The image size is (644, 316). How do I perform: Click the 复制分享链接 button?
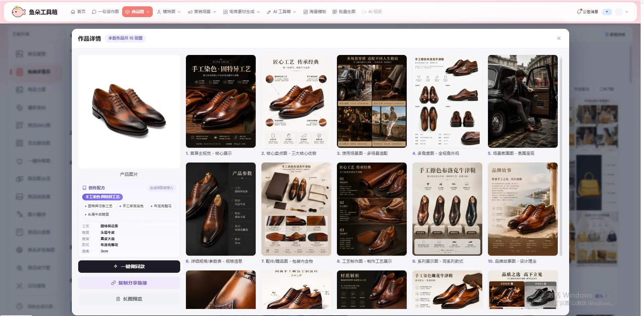click(x=129, y=283)
